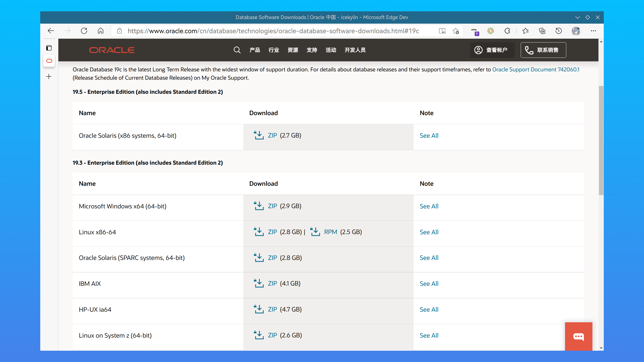Open the 活动 menu
644x362 pixels.
click(331, 50)
